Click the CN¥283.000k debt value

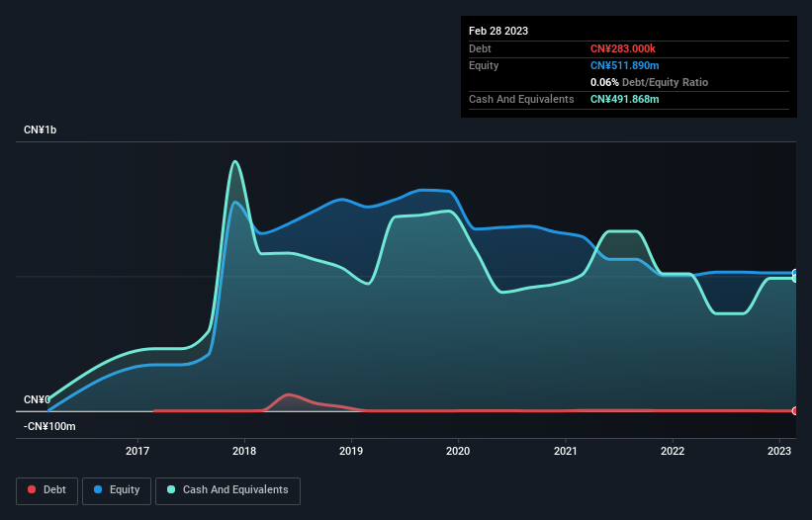(623, 48)
